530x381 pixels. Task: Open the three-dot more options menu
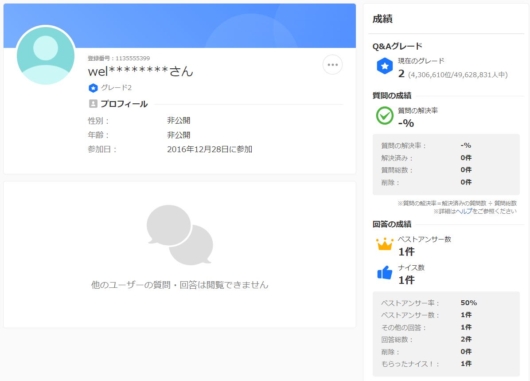coord(333,65)
